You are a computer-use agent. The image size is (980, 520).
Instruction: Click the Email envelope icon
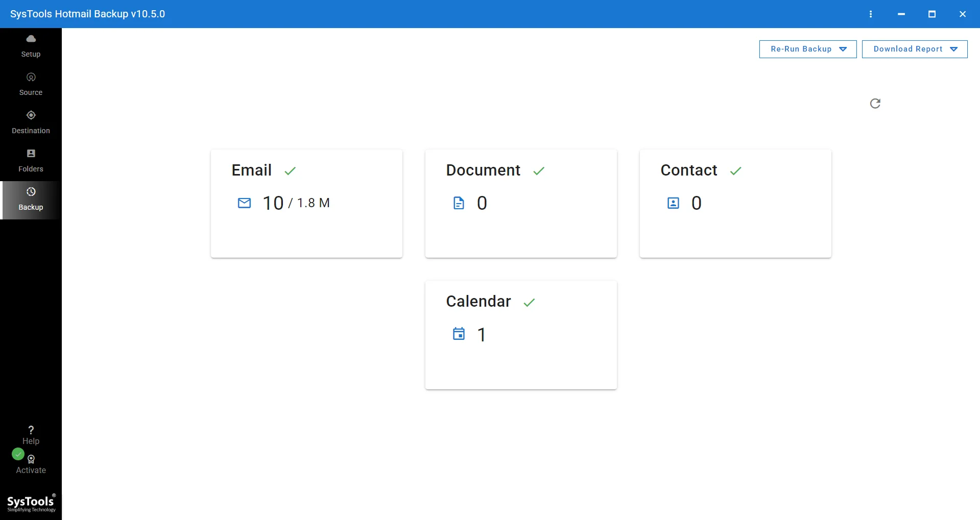click(x=245, y=203)
